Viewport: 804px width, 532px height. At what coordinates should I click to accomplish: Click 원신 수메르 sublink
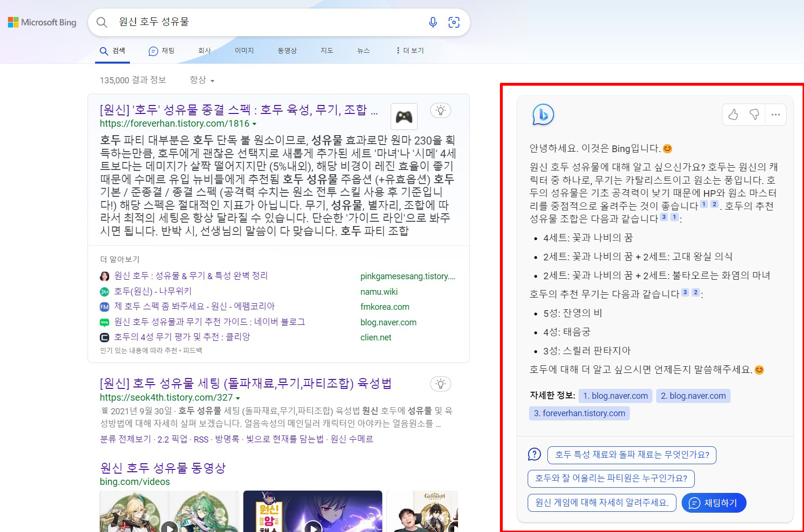352,439
